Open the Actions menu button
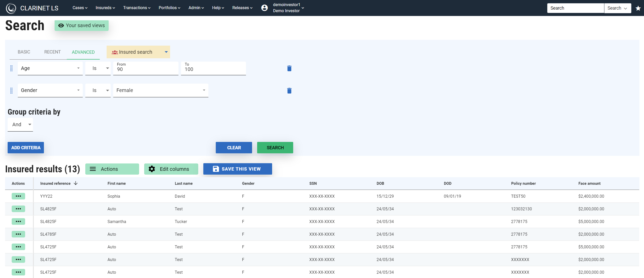 (x=112, y=169)
